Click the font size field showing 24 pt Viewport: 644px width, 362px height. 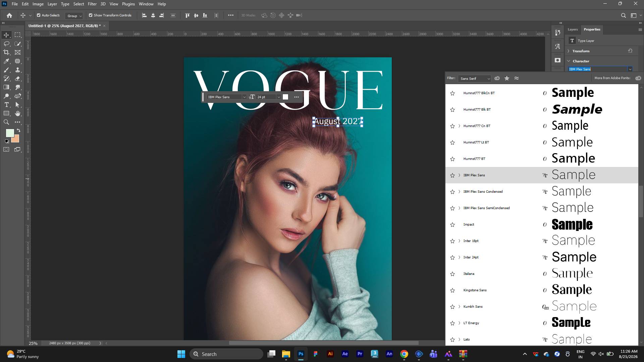[x=266, y=97]
